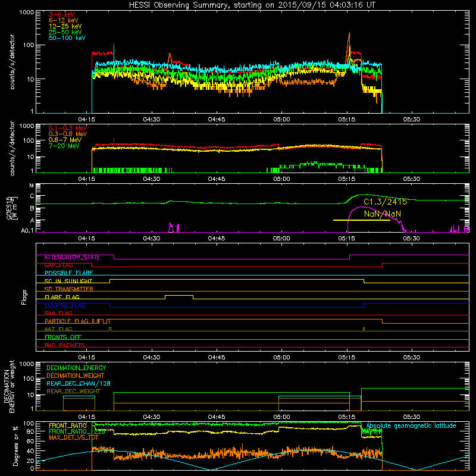Click the REAR_DEC_CHAN/128 legend label

click(x=79, y=384)
